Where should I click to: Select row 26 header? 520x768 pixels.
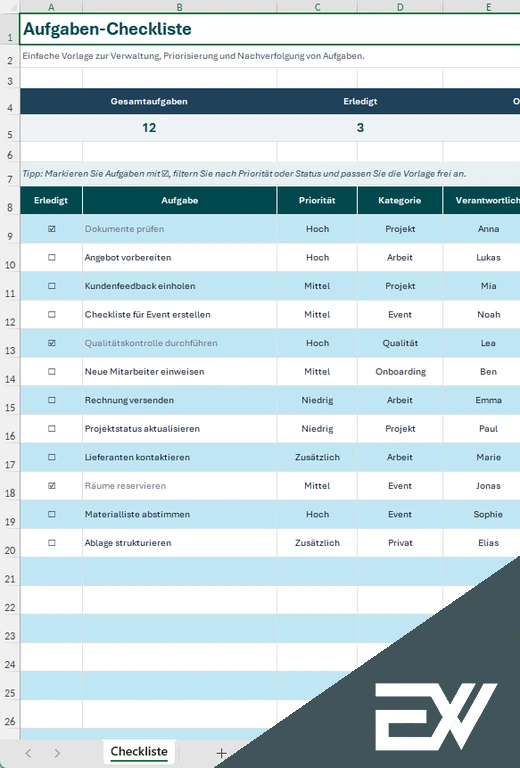click(10, 714)
